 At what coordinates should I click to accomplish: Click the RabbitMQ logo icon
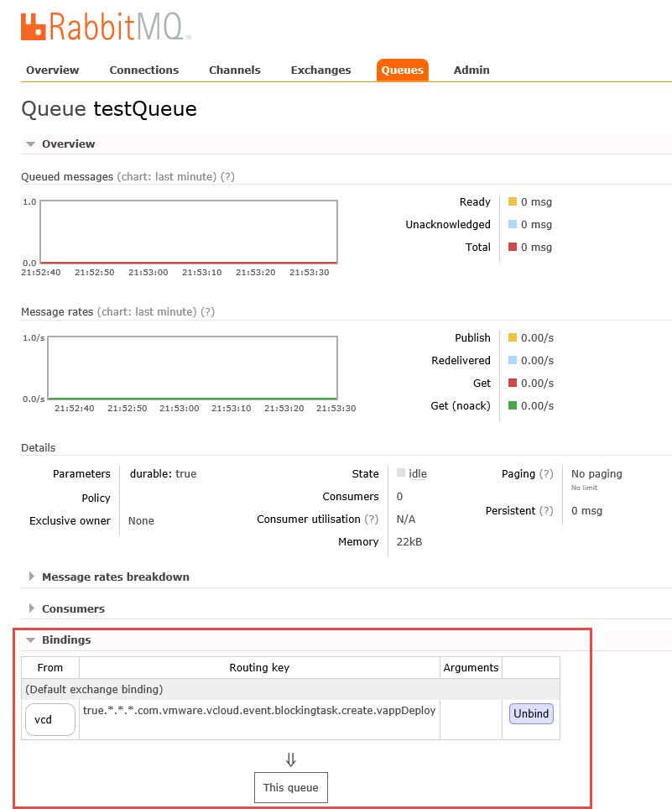(34, 26)
